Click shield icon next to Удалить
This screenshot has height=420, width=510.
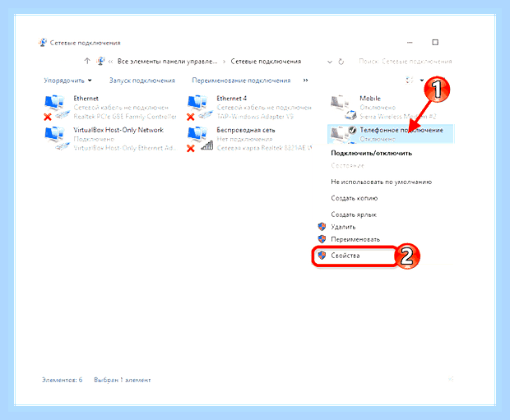(x=322, y=227)
